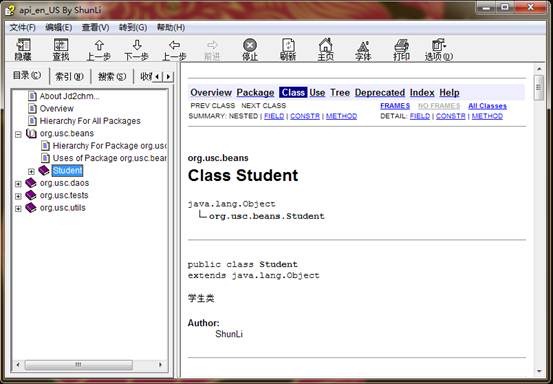
Task: Click the contents pane horizontal scrollbar thumb
Action: (x=79, y=365)
